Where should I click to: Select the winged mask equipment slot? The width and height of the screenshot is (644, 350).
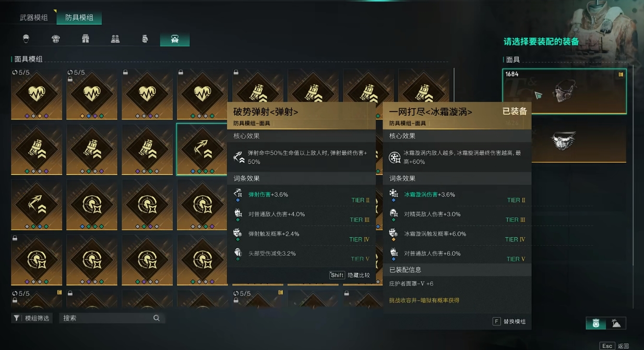pyautogui.click(x=564, y=140)
